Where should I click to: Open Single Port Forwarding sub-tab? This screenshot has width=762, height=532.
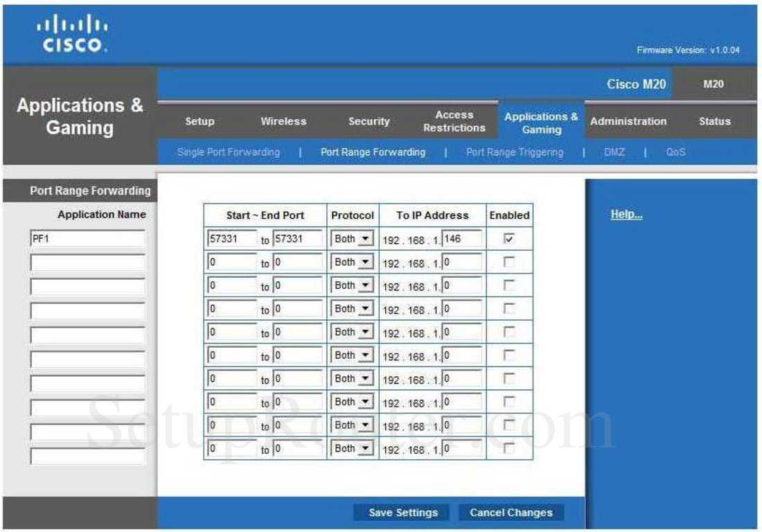pos(229,152)
